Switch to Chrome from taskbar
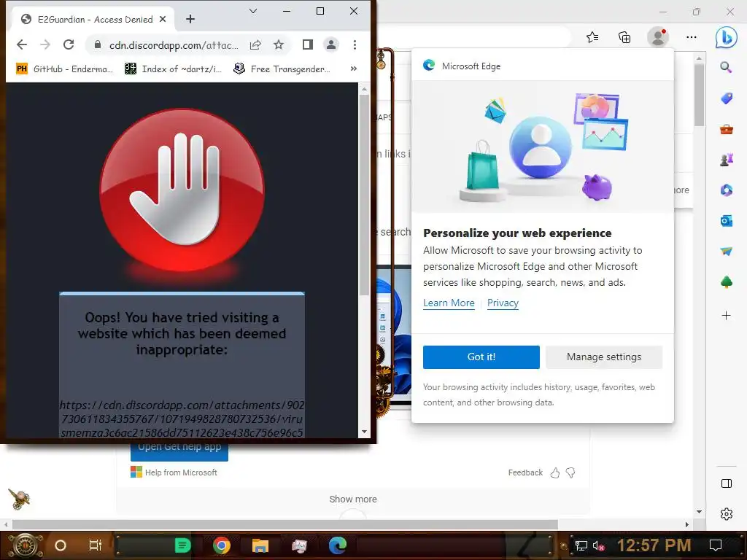This screenshot has height=560, width=747. (x=222, y=545)
